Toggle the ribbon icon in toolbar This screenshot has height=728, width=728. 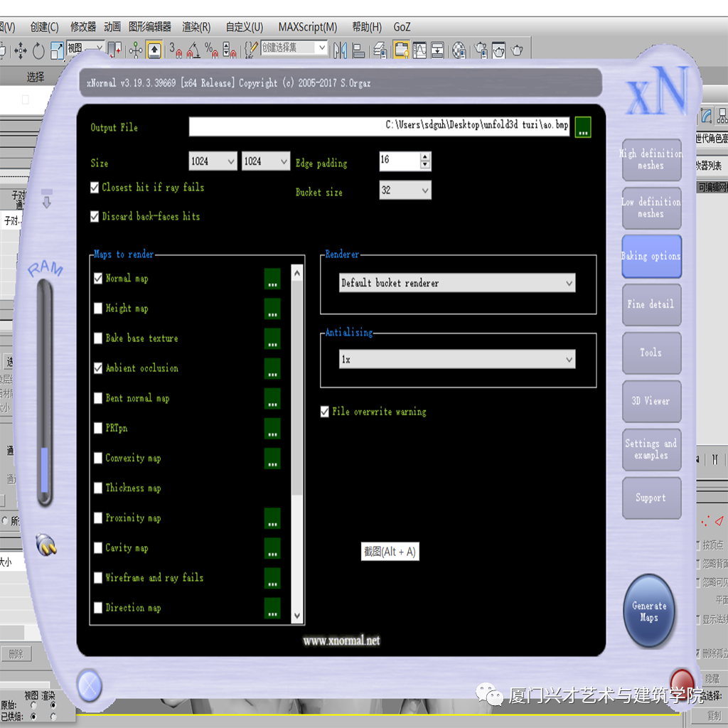pyautogui.click(x=401, y=50)
